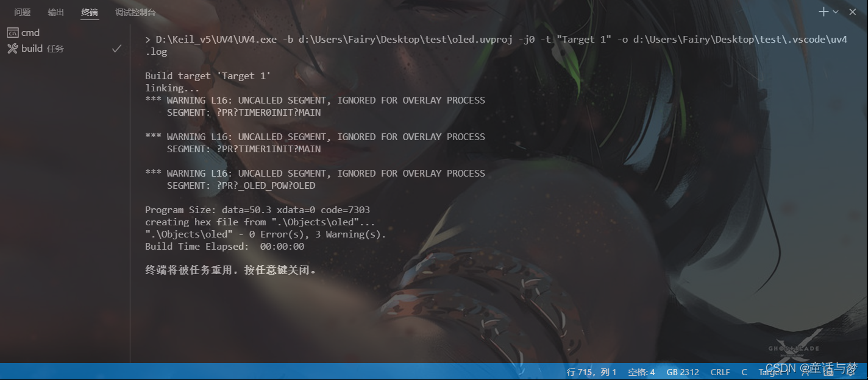The width and height of the screenshot is (868, 380).
Task: Click the ".log" wrapped command line
Action: point(156,52)
